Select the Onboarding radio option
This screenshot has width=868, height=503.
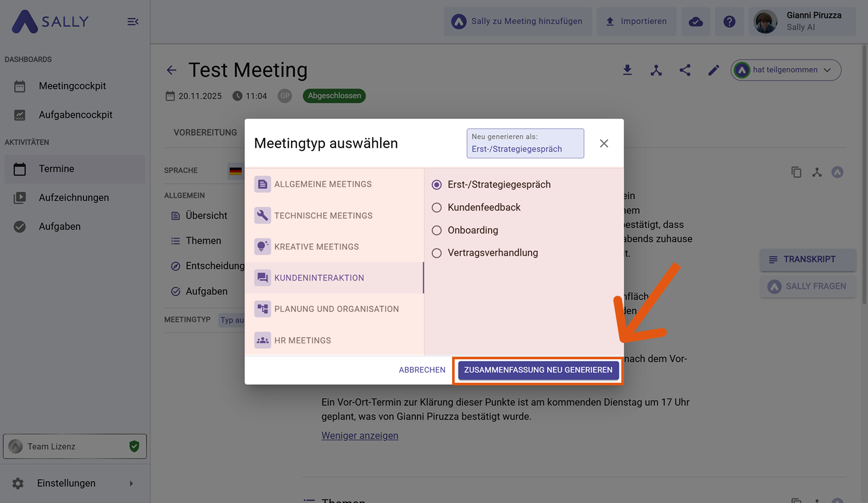click(437, 230)
